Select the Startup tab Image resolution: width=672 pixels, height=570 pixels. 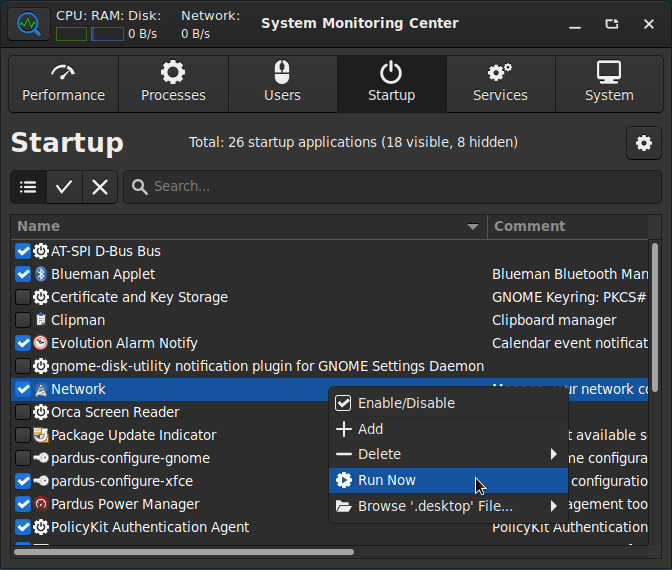392,84
